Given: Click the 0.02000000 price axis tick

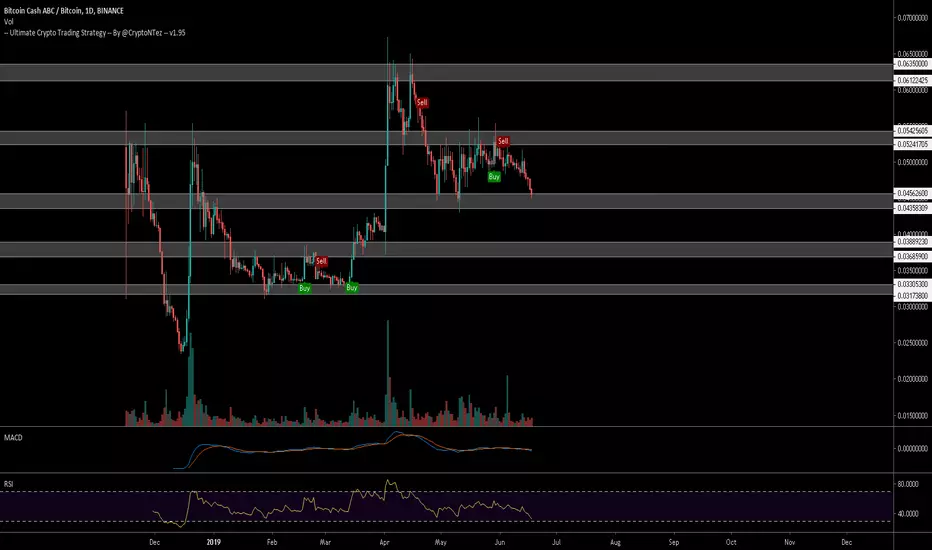Looking at the screenshot, I should (912, 379).
